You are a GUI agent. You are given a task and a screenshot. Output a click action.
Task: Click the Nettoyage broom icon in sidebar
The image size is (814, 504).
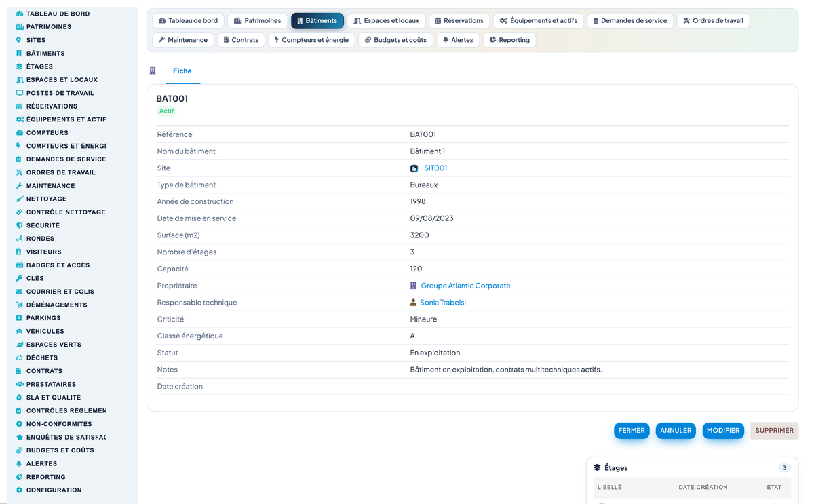tap(19, 199)
